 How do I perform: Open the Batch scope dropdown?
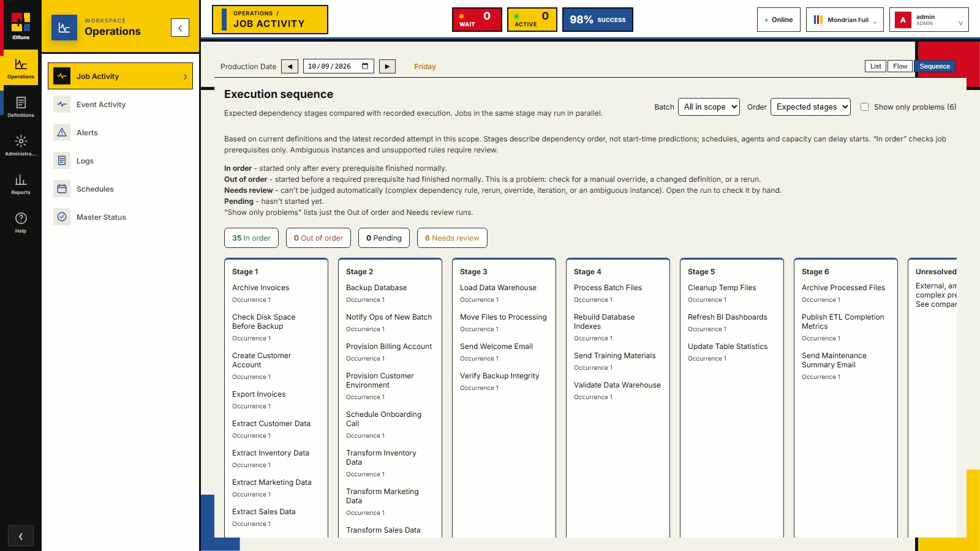pyautogui.click(x=709, y=107)
